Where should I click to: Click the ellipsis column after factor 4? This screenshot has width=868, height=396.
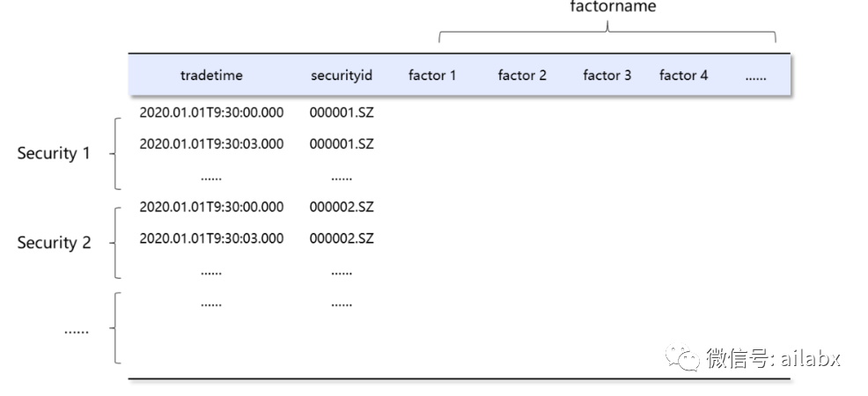[755, 78]
